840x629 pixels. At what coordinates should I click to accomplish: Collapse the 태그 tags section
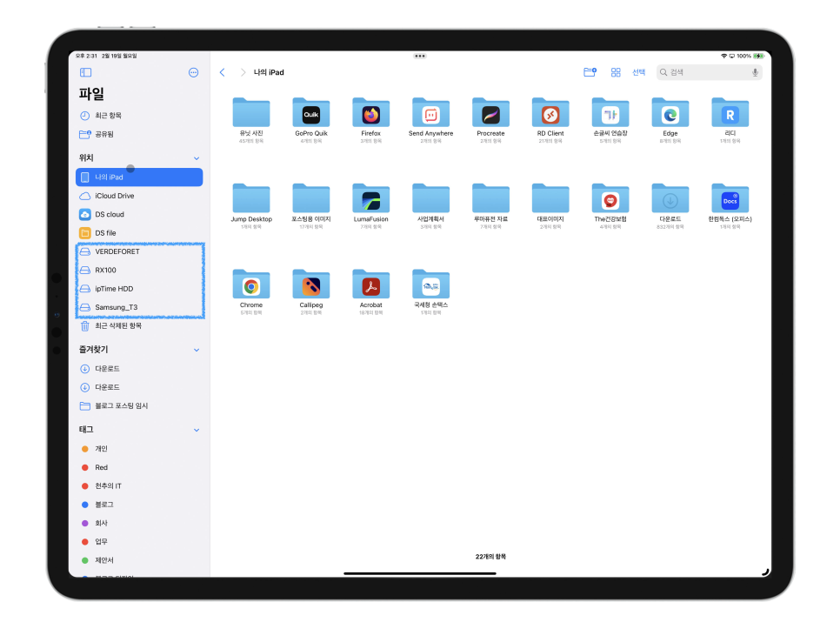tap(197, 431)
